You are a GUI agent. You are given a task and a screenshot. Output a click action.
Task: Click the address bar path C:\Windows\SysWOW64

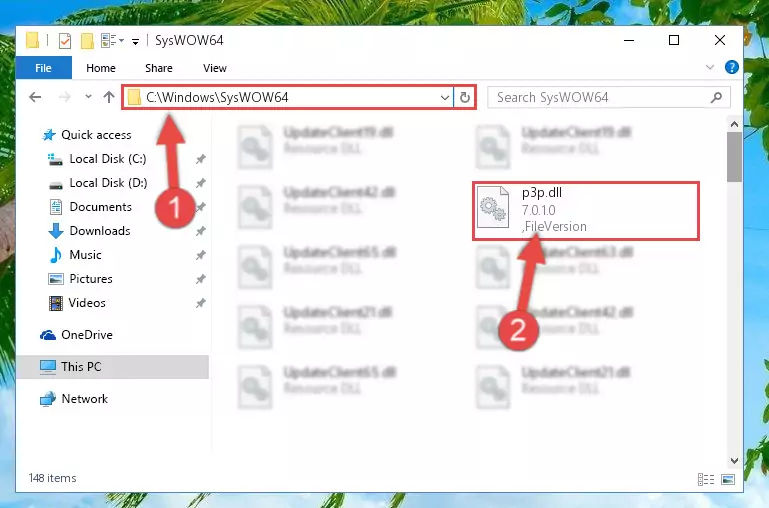pyautogui.click(x=217, y=97)
